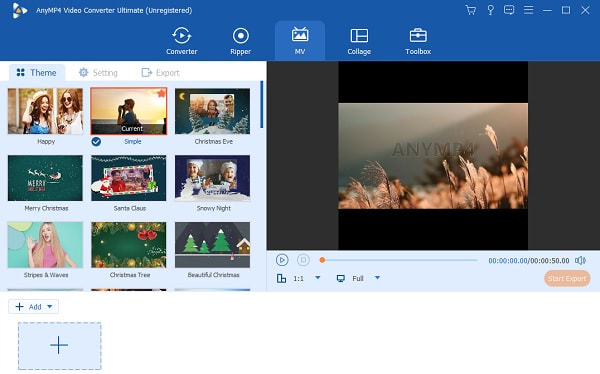Viewport: 600px width, 374px height.
Task: Expand the 1:1 aspect ratio dropdown
Action: (x=318, y=278)
